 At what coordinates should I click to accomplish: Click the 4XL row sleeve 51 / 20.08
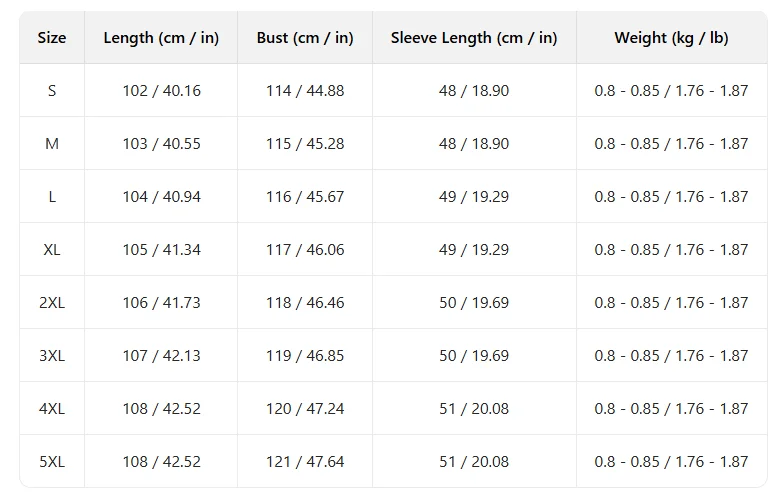point(474,409)
